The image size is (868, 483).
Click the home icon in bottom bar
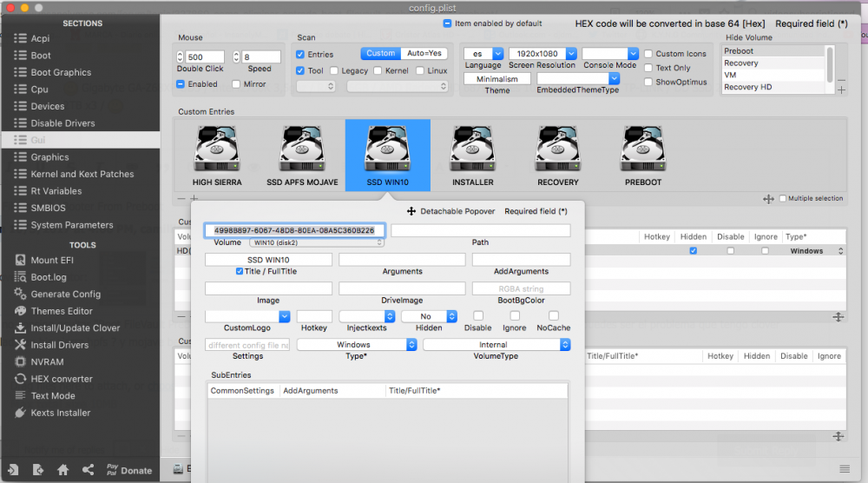tap(62, 470)
